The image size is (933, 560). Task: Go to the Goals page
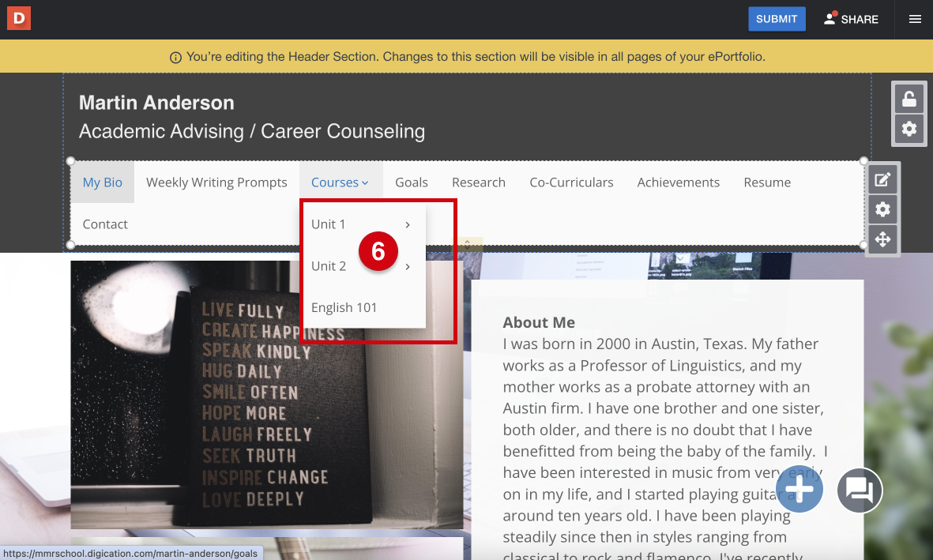pyautogui.click(x=411, y=182)
